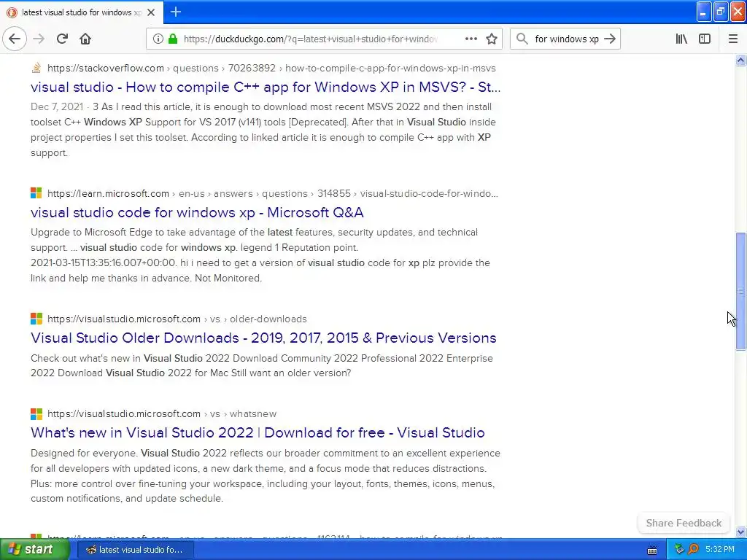Click 'Dec 7, 2021' result date
This screenshot has width=747, height=560.
coord(57,106)
